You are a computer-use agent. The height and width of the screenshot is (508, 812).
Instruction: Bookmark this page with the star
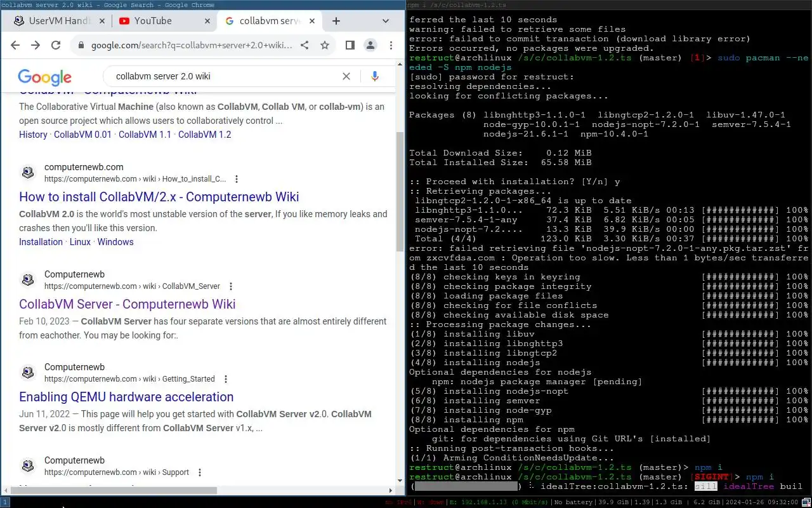325,45
